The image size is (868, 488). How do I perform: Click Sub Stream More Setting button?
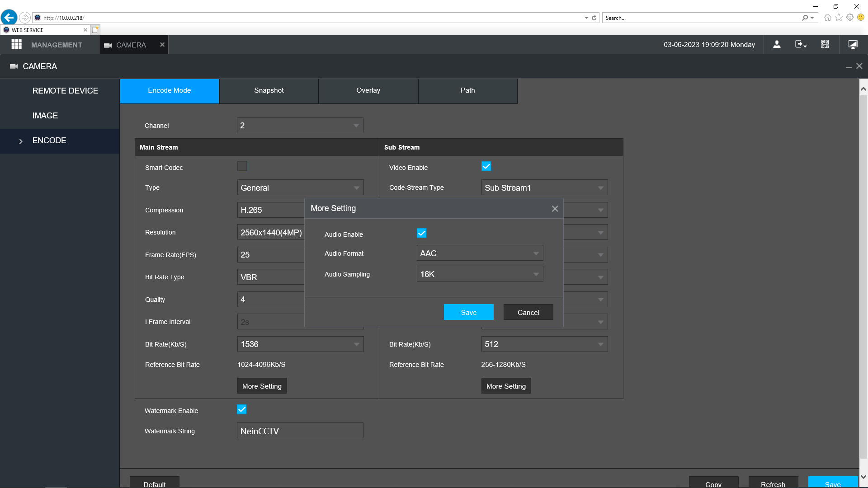click(506, 386)
